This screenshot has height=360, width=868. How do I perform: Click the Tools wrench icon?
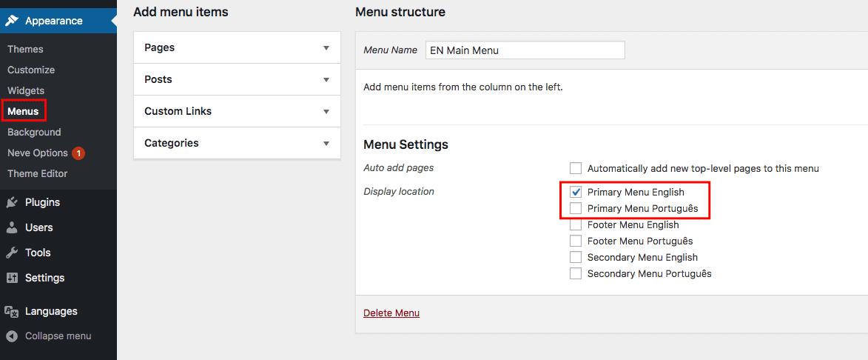click(x=12, y=253)
